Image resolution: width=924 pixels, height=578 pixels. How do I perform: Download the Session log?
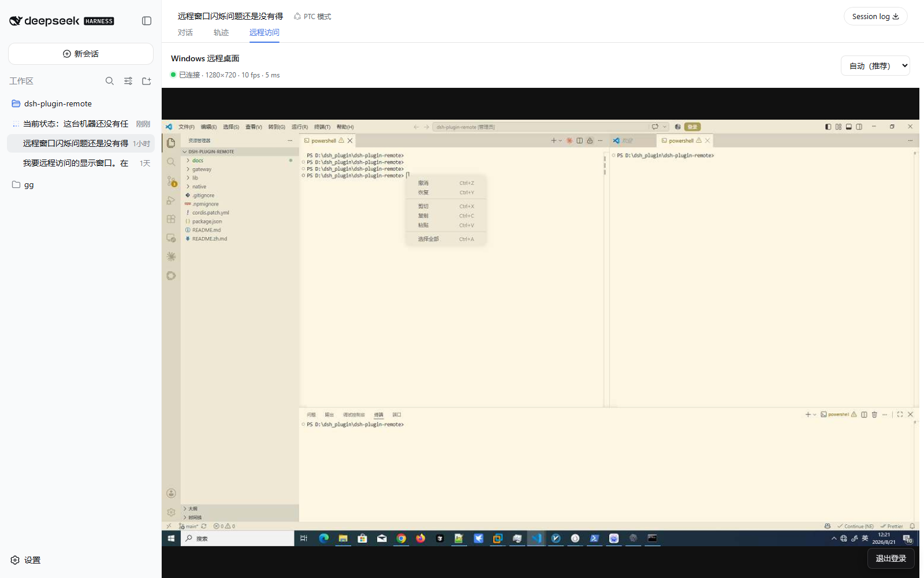point(875,16)
